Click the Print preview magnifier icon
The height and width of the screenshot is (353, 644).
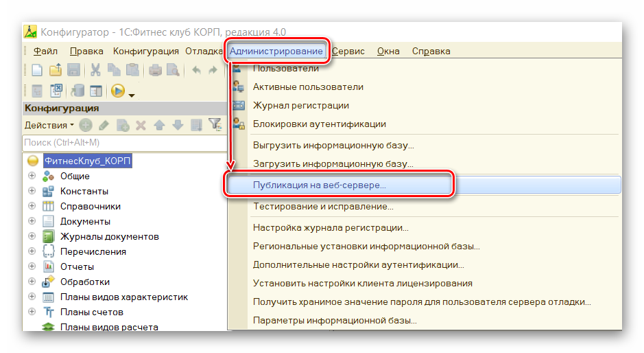point(173,70)
